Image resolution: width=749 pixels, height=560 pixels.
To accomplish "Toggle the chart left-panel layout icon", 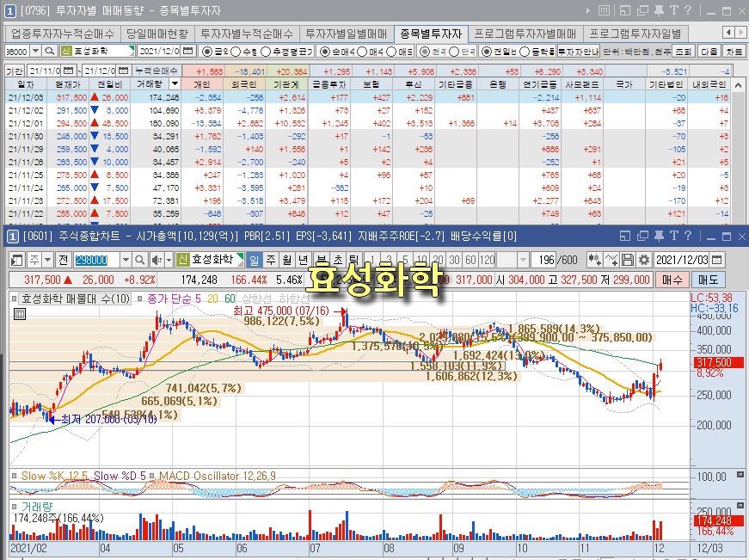I will (16, 260).
